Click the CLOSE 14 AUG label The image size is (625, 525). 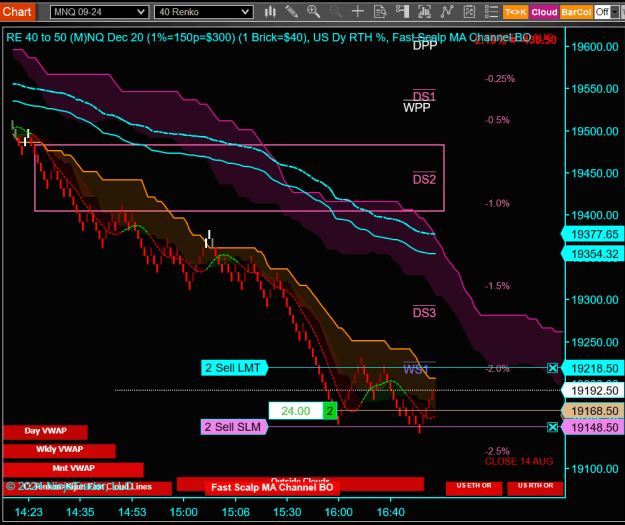pos(519,462)
